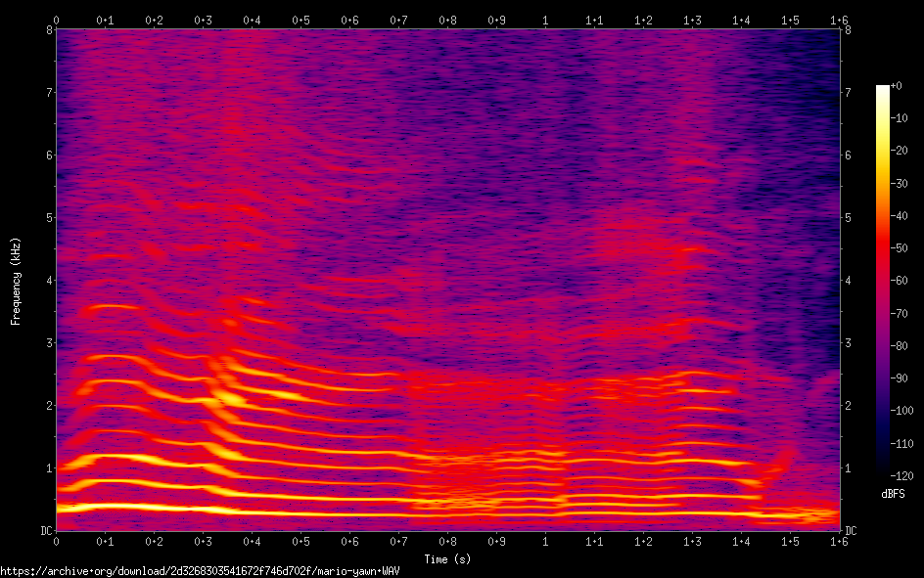Viewport: 924px width, 578px height.
Task: Click the 0 tick on top time axis
Action: tap(56, 20)
